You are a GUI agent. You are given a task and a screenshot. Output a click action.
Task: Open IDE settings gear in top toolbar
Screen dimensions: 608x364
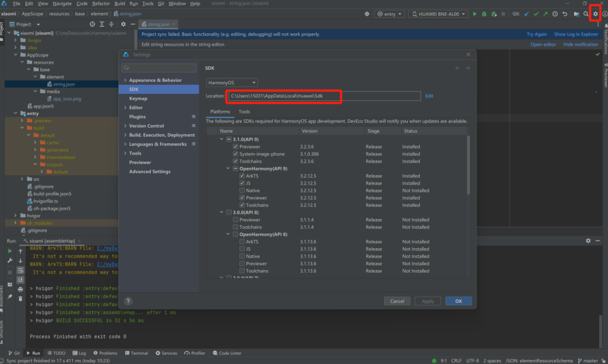(x=596, y=14)
